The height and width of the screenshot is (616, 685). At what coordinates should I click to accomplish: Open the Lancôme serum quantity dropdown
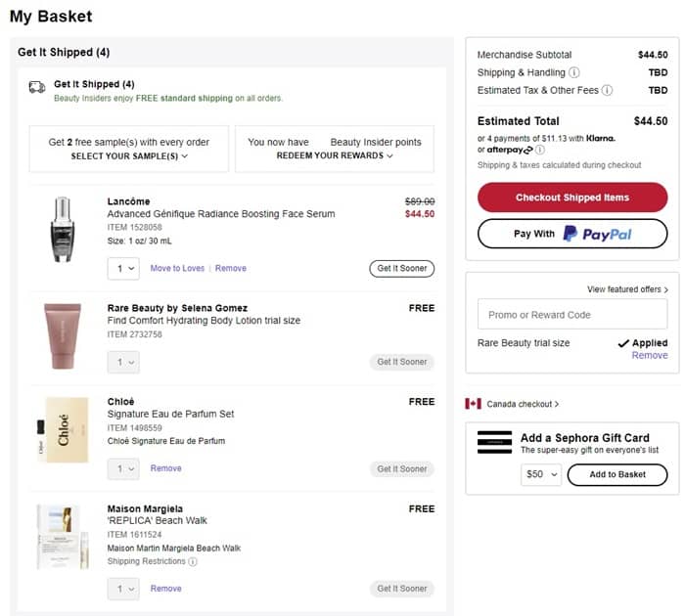[x=123, y=268]
